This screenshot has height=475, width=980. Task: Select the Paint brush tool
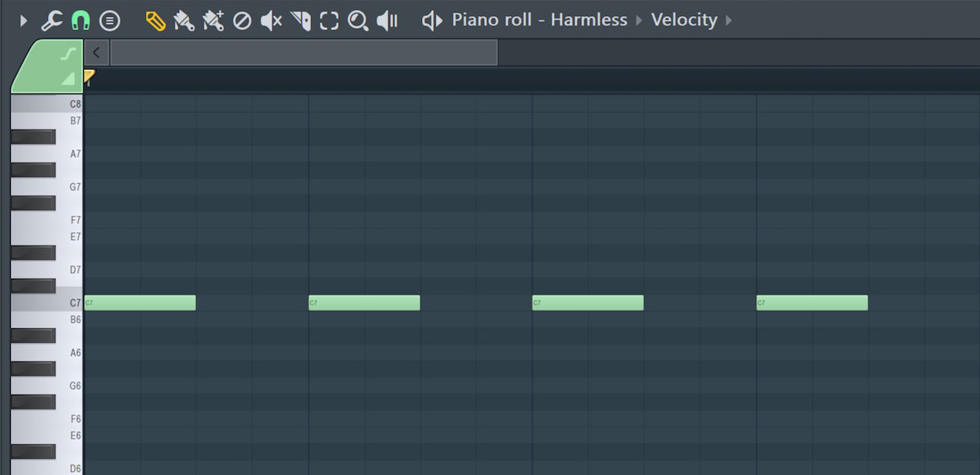pyautogui.click(x=184, y=21)
